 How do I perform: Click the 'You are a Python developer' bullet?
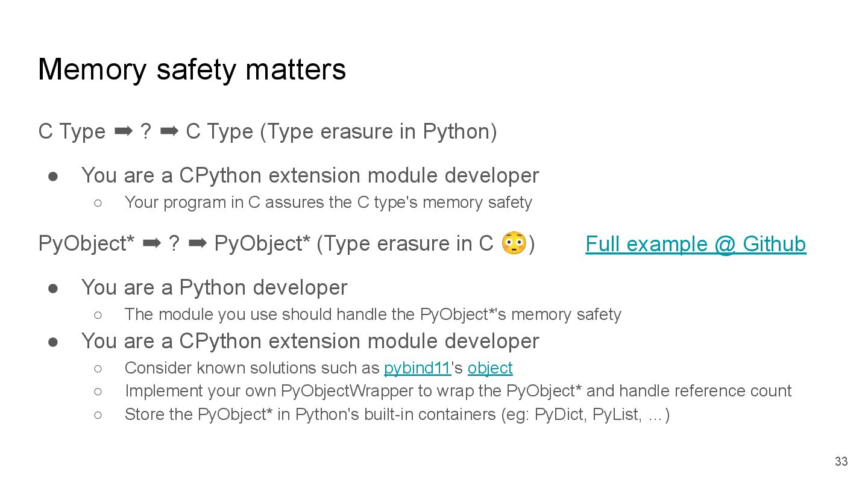pyautogui.click(x=214, y=288)
